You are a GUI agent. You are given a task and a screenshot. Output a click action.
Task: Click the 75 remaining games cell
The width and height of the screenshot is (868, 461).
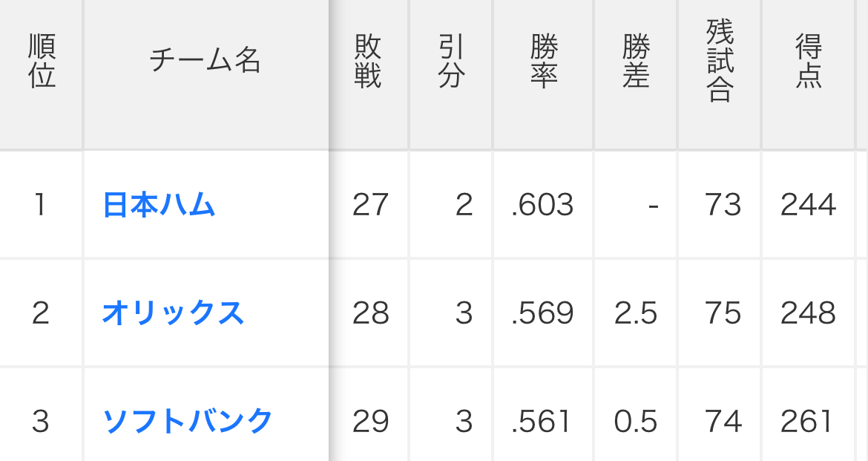[720, 313]
